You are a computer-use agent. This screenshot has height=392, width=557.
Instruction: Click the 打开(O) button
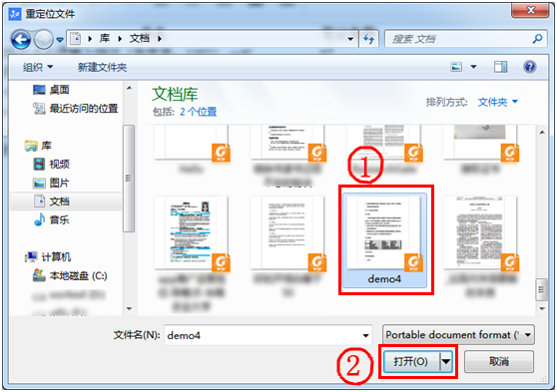411,361
